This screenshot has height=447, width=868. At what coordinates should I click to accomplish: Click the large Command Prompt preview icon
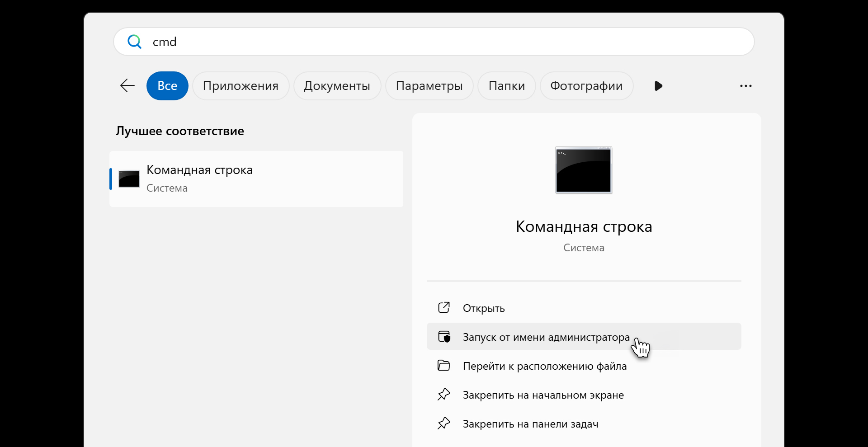[583, 170]
